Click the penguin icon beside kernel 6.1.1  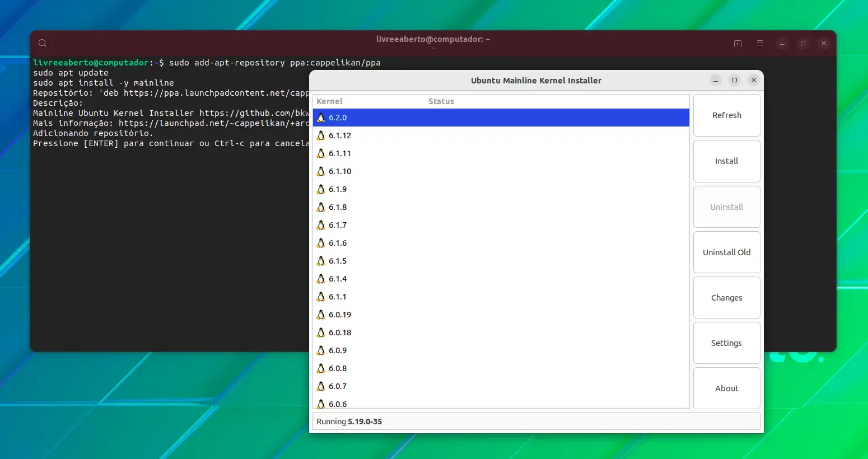tap(321, 297)
